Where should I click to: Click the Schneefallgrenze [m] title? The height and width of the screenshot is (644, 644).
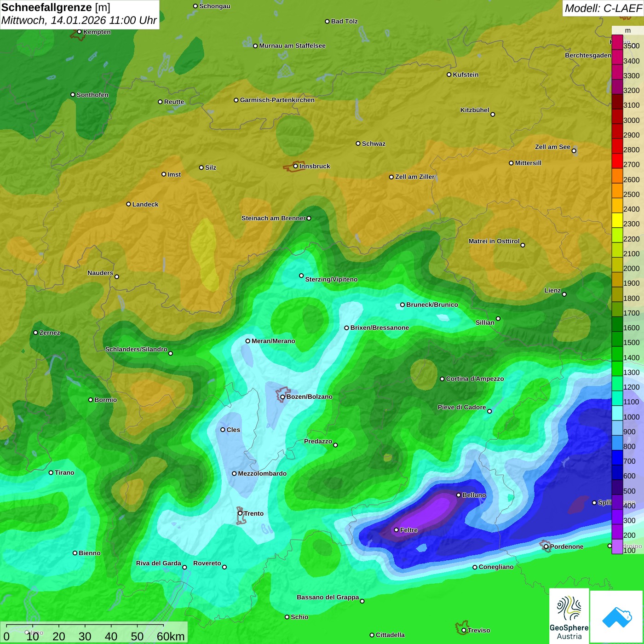point(56,7)
